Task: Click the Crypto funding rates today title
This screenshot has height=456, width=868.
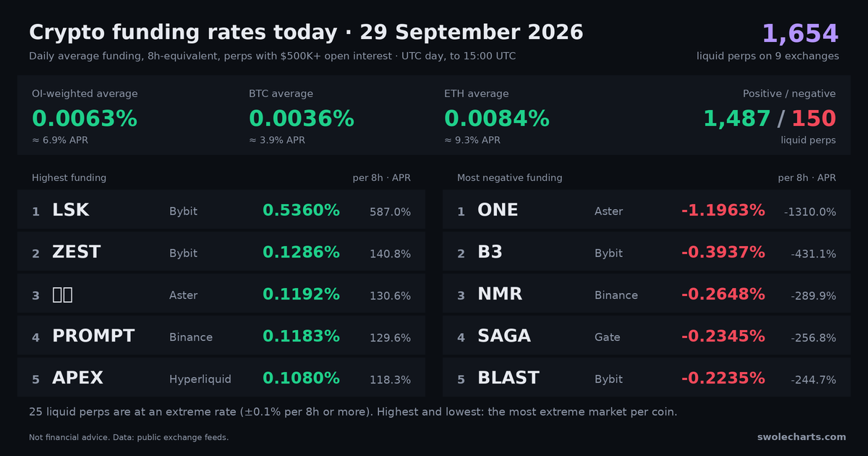Action: (182, 33)
